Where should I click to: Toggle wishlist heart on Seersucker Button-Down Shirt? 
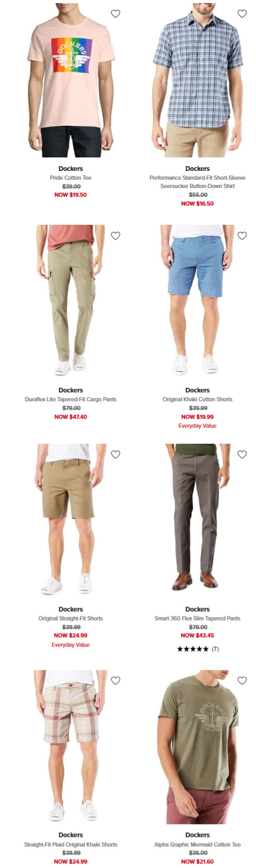(x=242, y=14)
